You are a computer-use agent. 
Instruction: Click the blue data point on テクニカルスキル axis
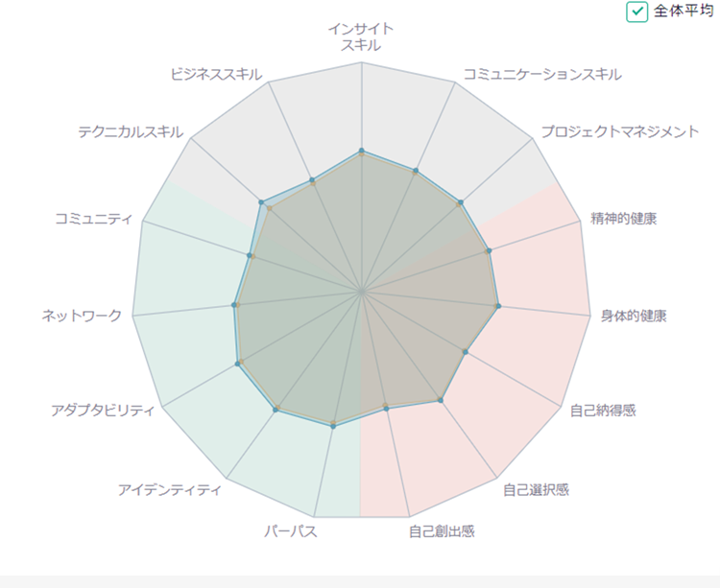coord(261,202)
